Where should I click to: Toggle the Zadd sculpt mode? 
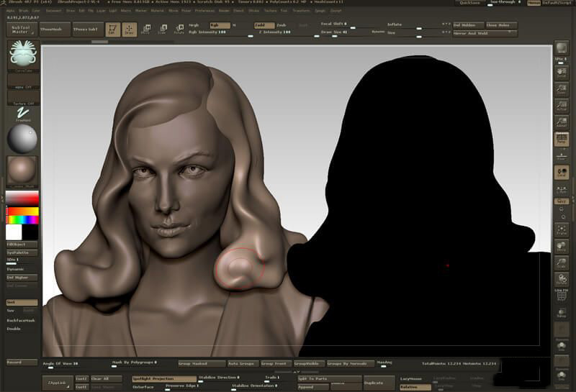coord(264,25)
